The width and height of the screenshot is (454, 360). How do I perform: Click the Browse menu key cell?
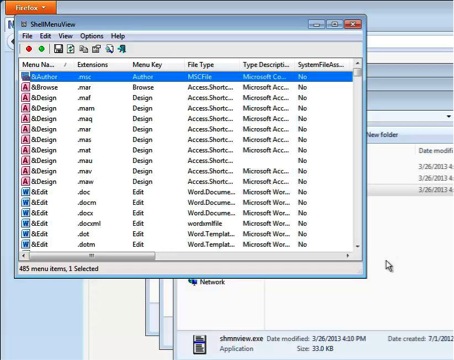point(143,87)
